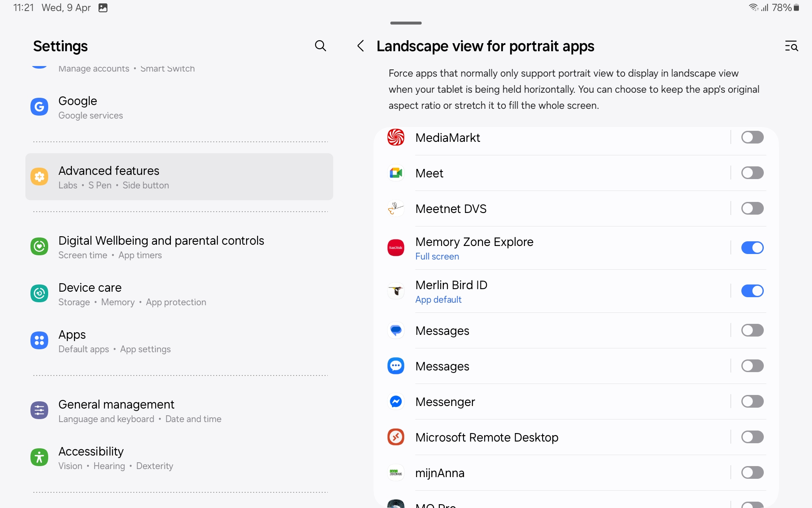Screen dimensions: 812x508
Task: Disable the Memory Zone Explore toggle
Action: coord(752,248)
